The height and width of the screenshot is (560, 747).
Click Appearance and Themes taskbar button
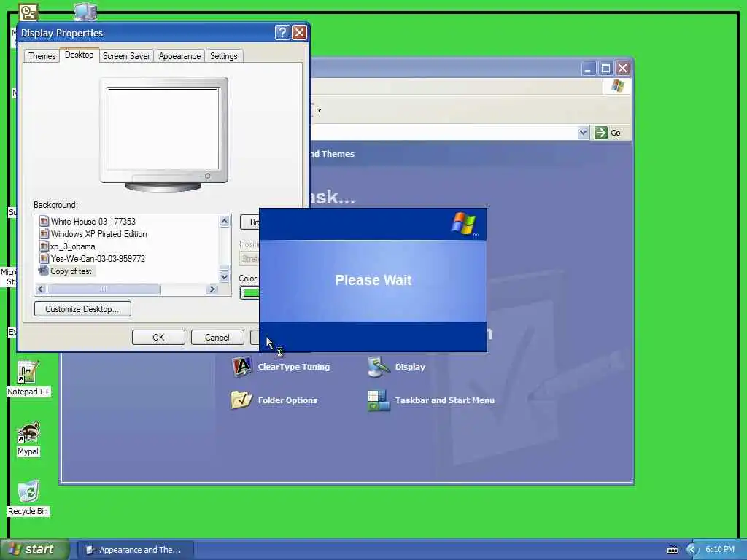point(135,550)
